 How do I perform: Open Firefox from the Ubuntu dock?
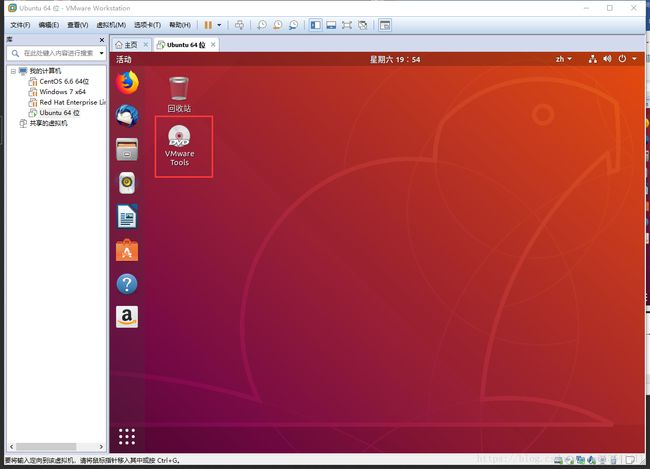point(127,82)
